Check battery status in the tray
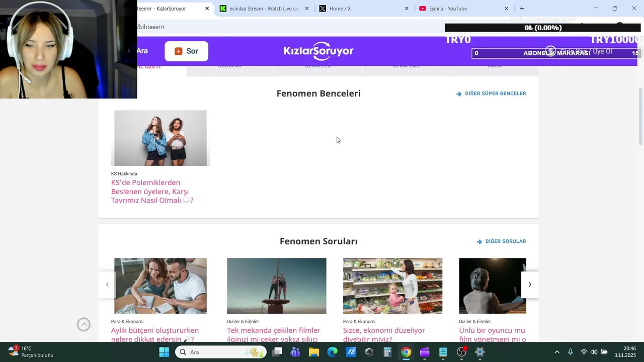 [604, 352]
